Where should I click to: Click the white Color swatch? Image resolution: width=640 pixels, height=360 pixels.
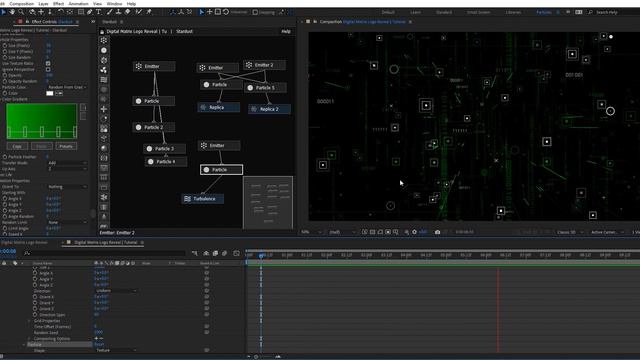point(50,93)
